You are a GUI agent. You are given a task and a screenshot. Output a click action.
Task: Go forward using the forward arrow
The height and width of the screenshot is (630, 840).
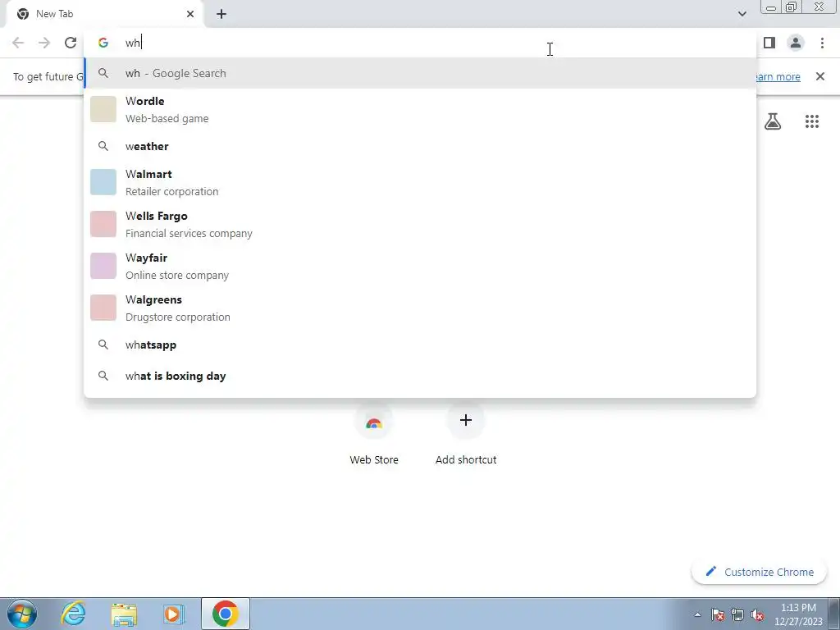tap(44, 43)
